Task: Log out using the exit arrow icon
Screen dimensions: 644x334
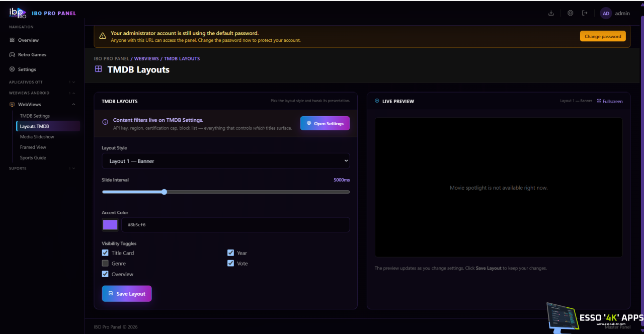Action: pos(585,13)
